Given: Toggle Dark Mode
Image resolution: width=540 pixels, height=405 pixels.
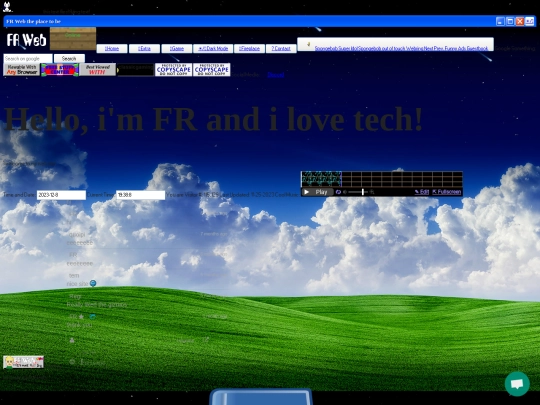Looking at the screenshot, I should [x=213, y=49].
